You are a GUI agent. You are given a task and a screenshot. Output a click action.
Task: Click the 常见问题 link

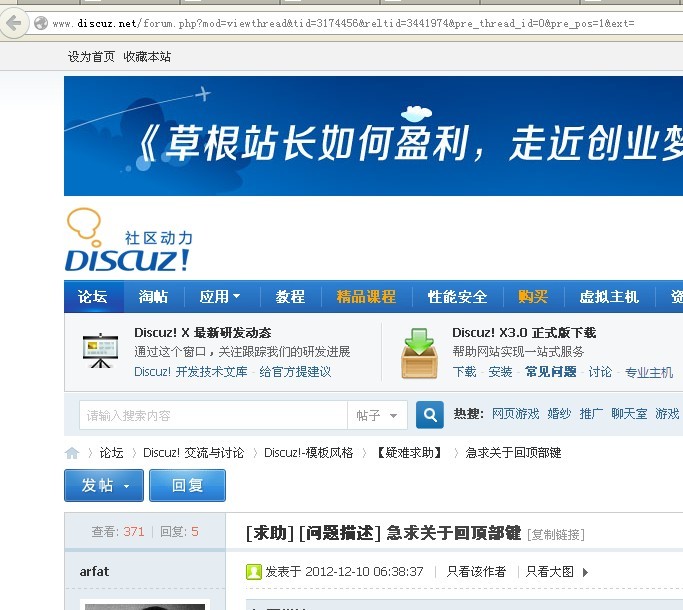551,372
